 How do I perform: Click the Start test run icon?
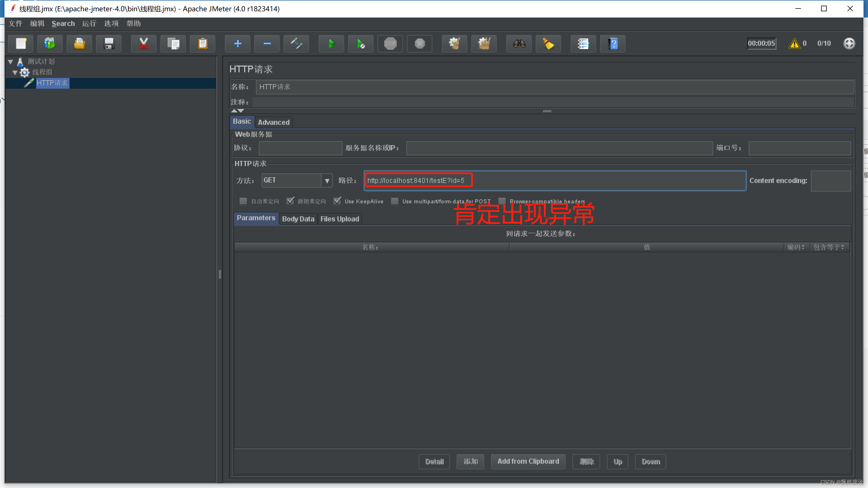pyautogui.click(x=331, y=43)
